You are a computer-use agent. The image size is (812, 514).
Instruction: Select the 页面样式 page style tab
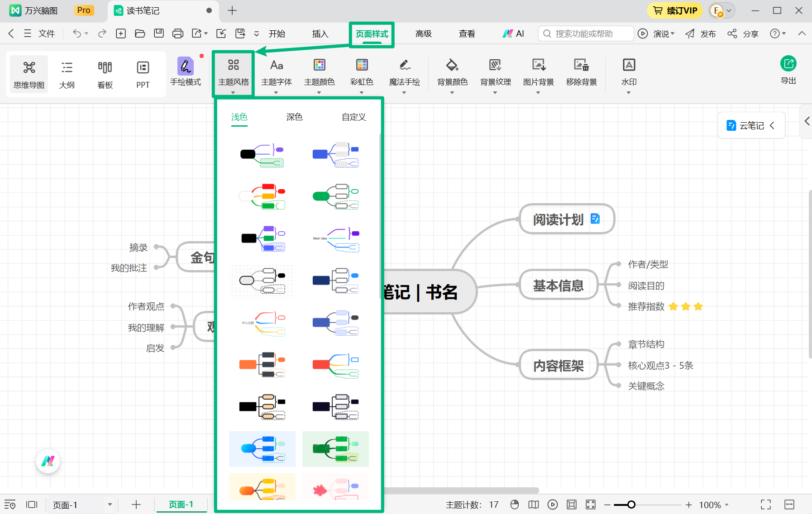(372, 34)
